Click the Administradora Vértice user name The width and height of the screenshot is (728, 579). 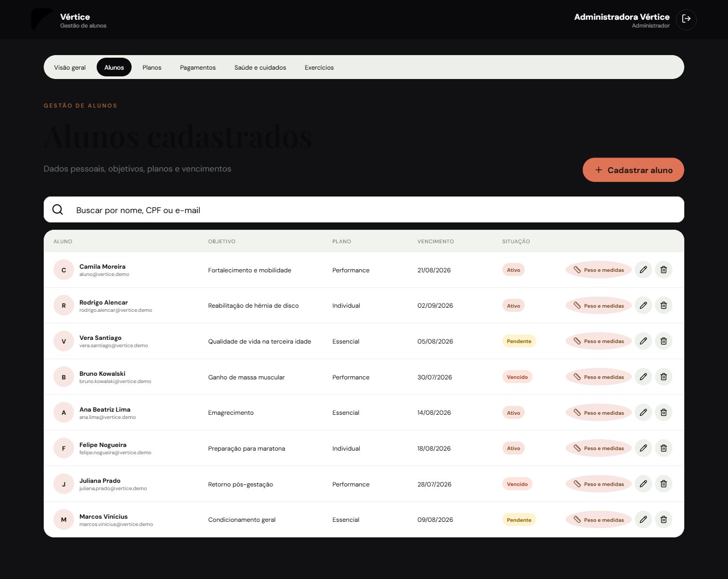(621, 17)
